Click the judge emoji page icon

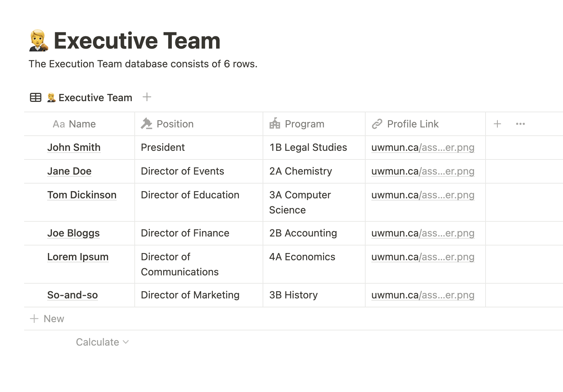pyautogui.click(x=39, y=41)
